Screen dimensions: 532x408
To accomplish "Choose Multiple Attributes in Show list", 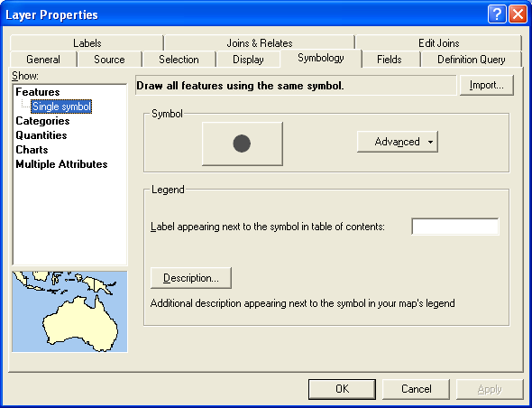I will click(x=61, y=164).
